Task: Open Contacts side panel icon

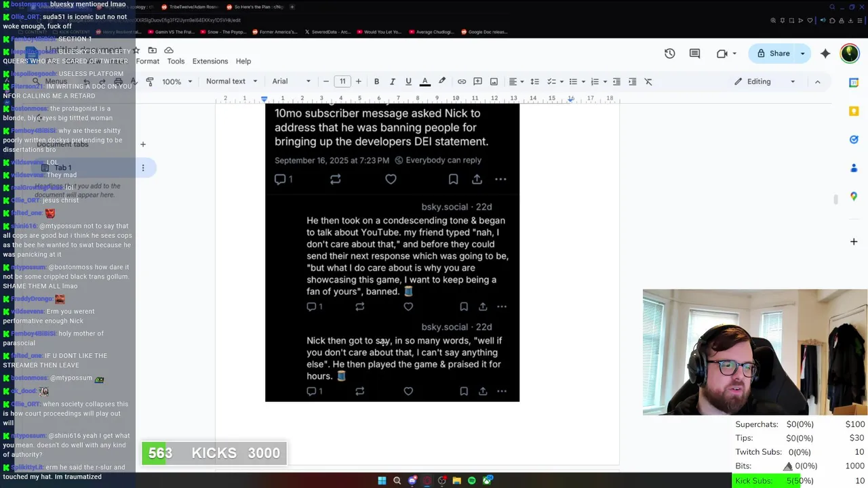Action: tap(854, 168)
